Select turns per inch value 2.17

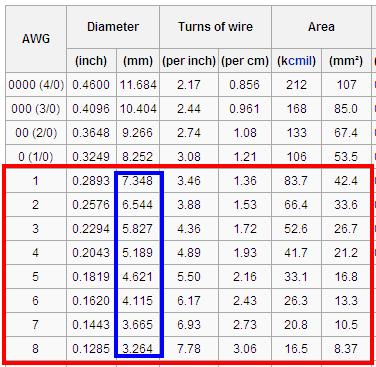pos(189,85)
